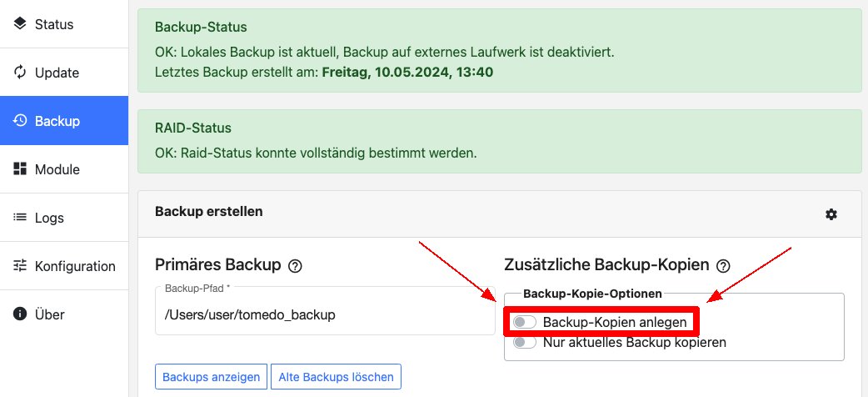Click the Backups anzeigen button
Image resolution: width=868 pixels, height=397 pixels.
(x=211, y=377)
